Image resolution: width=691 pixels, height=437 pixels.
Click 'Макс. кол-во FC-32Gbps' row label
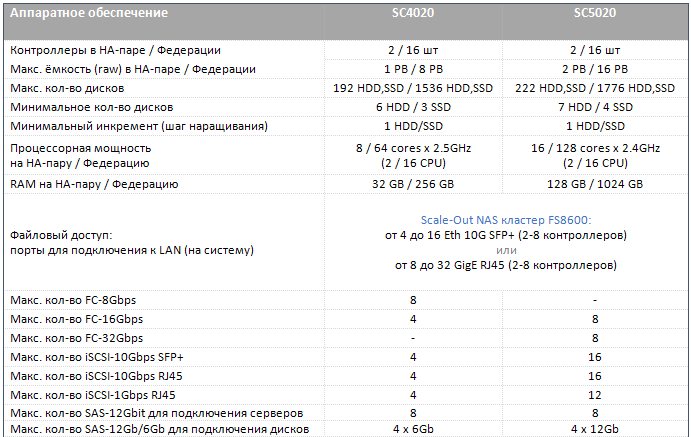(x=77, y=338)
